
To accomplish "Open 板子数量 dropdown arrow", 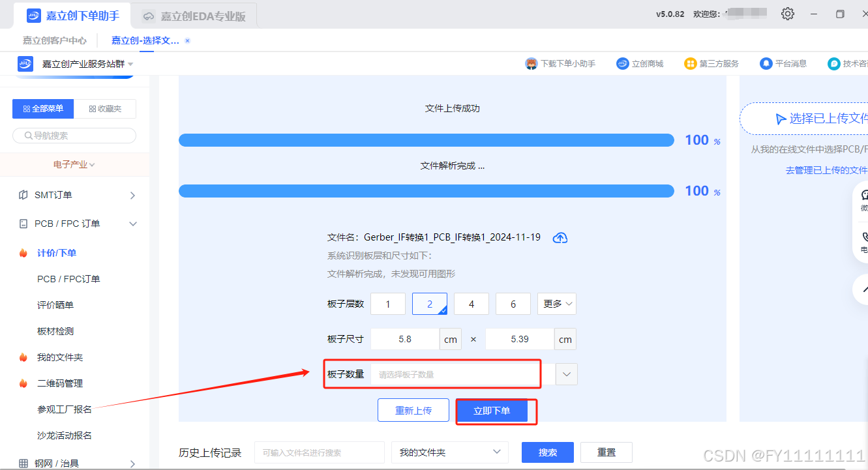I will (x=567, y=374).
